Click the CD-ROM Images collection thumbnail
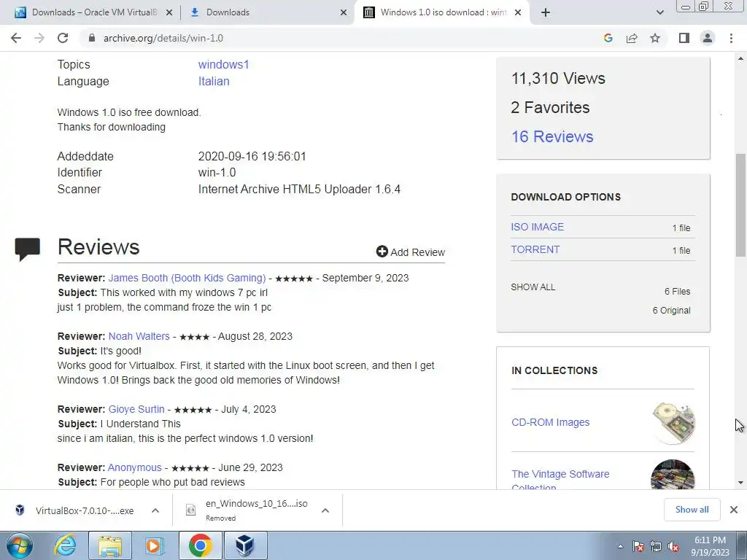Image resolution: width=747 pixels, height=560 pixels. 673,423
